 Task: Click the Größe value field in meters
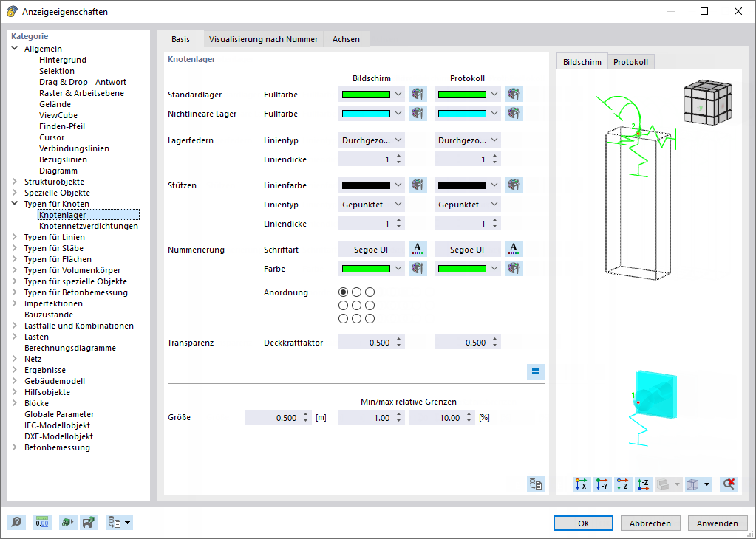coord(278,418)
